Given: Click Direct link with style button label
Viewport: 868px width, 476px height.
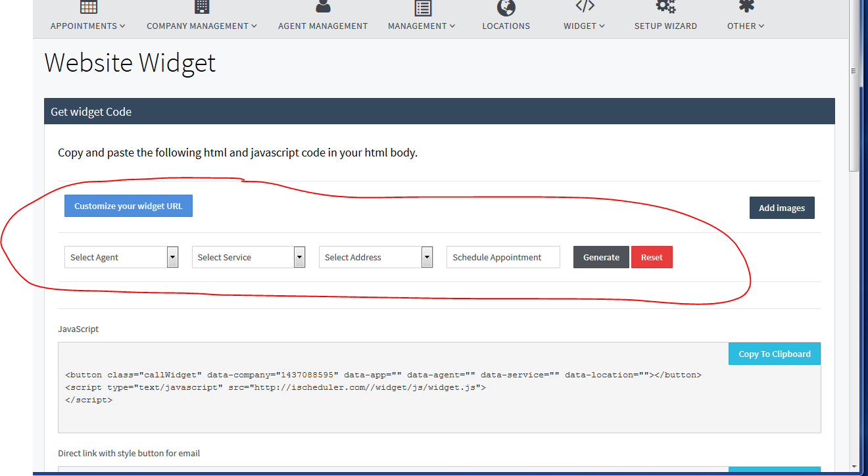Looking at the screenshot, I should (129, 453).
